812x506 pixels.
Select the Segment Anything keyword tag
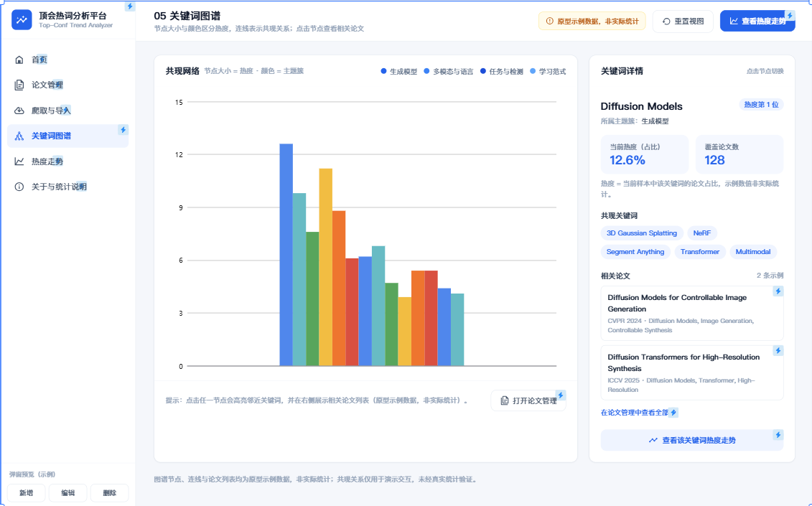click(x=635, y=252)
